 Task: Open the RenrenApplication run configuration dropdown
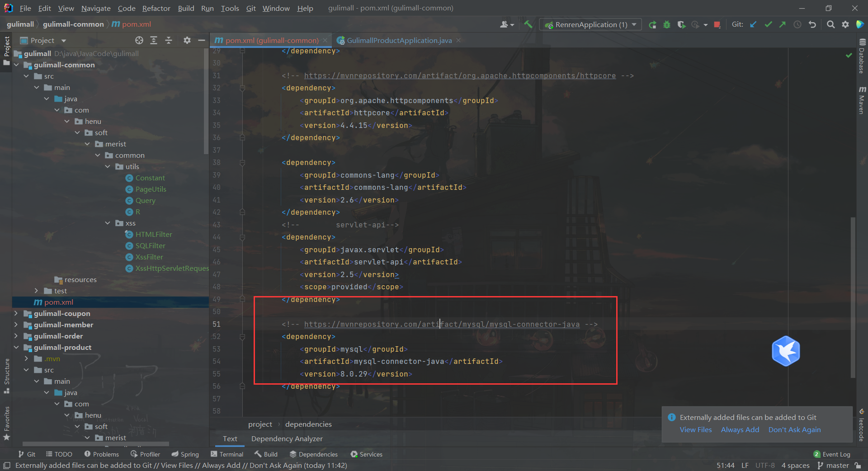coord(590,24)
